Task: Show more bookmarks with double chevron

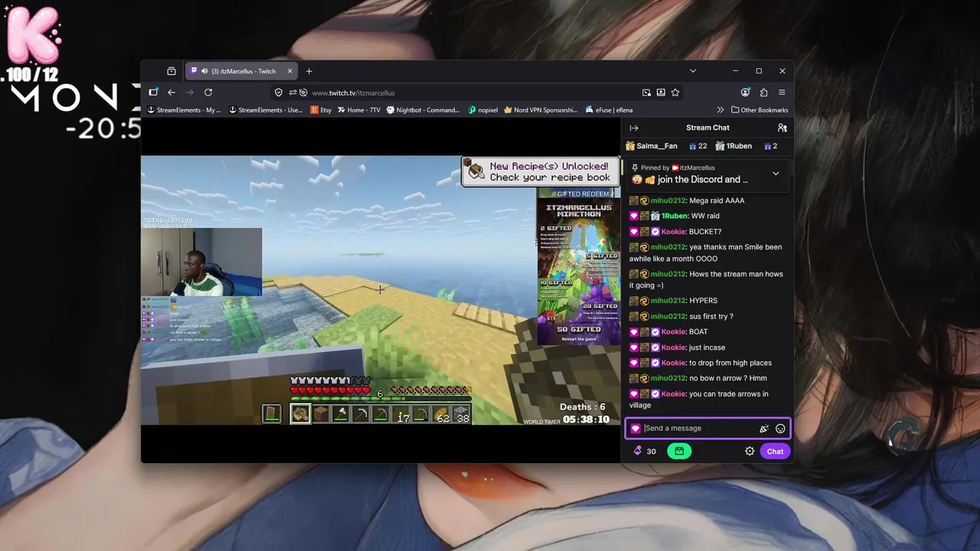Action: point(720,110)
